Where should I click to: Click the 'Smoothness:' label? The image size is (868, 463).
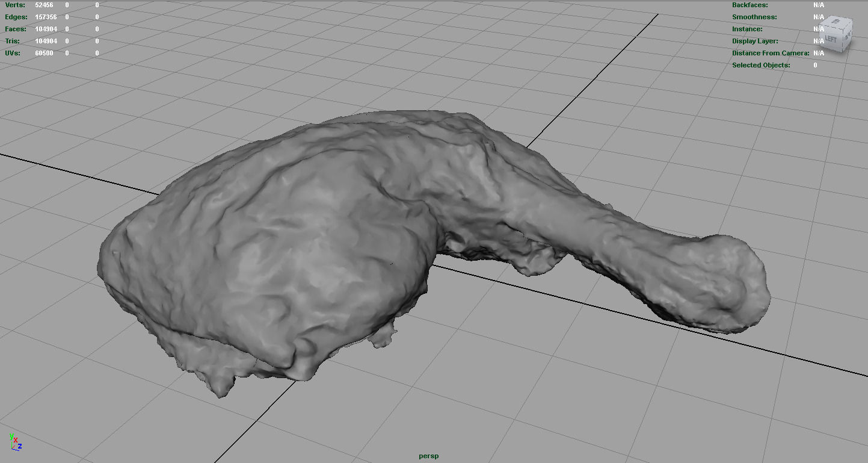pyautogui.click(x=754, y=17)
